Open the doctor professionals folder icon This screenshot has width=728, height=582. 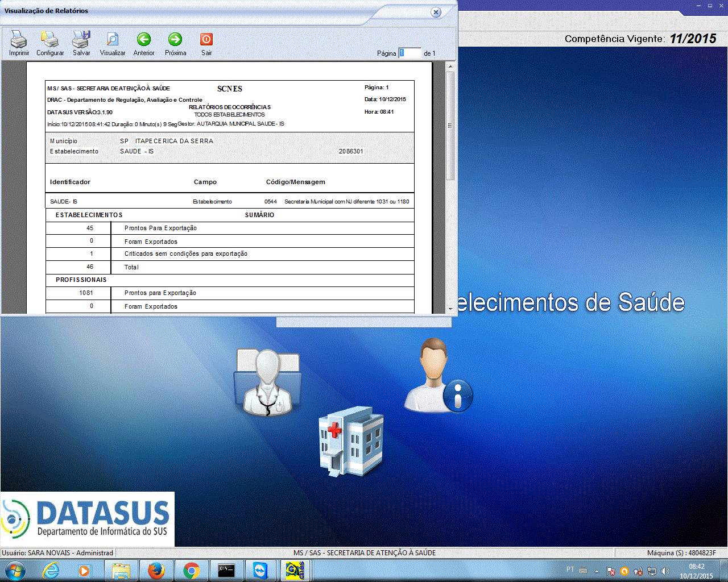click(x=267, y=382)
